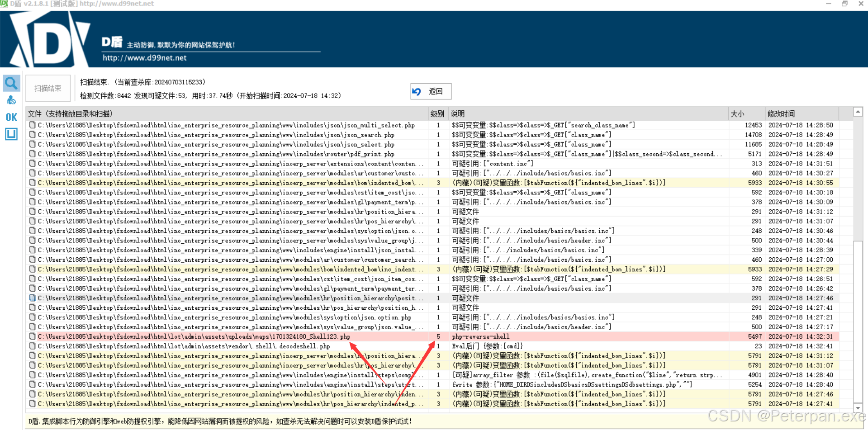Select the timestamp 2024-07-18 14:27:00
Image resolution: width=868 pixels, height=430 pixels.
coord(801,260)
